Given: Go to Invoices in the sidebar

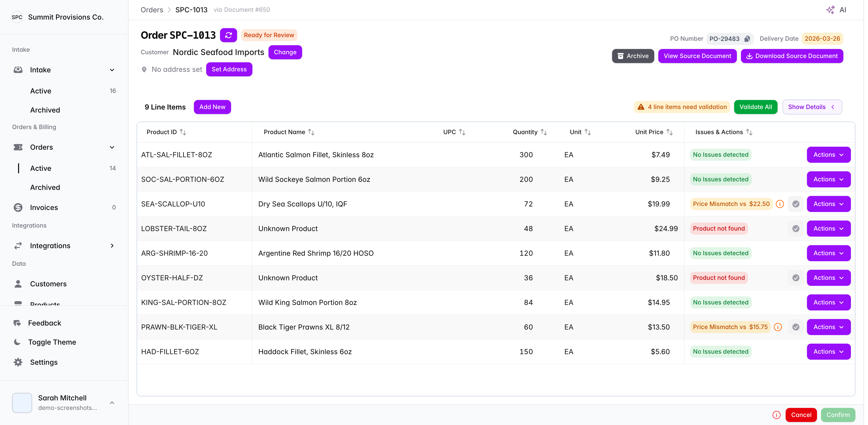Looking at the screenshot, I should click(x=44, y=208).
